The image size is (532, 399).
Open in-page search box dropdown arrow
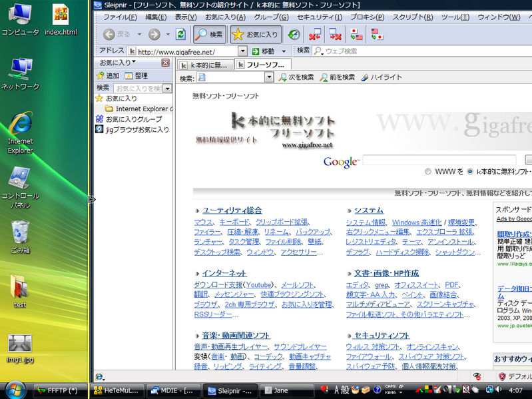(269, 77)
